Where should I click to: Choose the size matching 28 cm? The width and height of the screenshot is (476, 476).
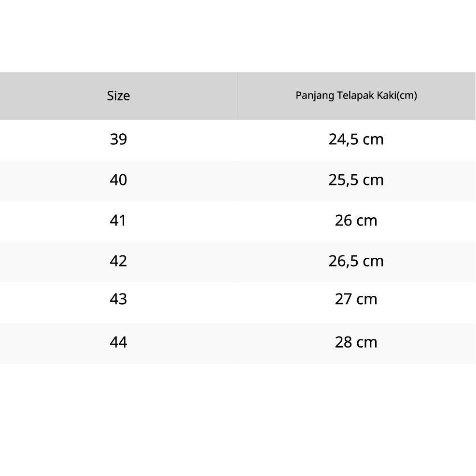pos(118,342)
